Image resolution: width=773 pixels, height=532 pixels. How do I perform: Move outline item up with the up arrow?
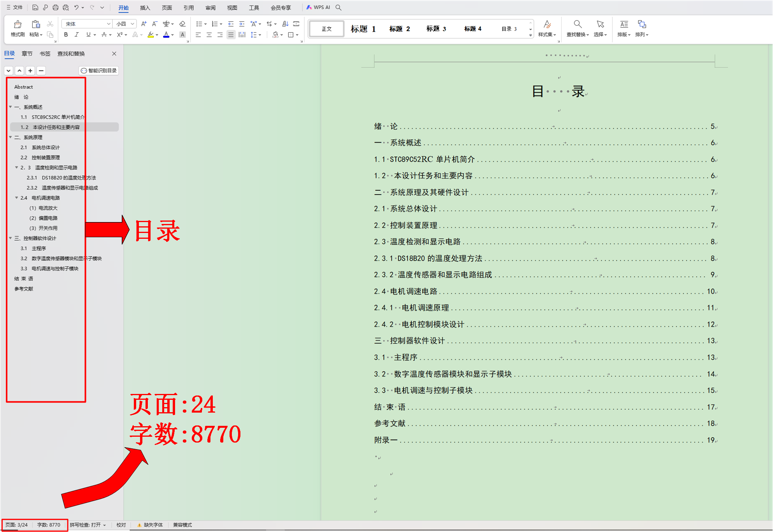coord(19,70)
